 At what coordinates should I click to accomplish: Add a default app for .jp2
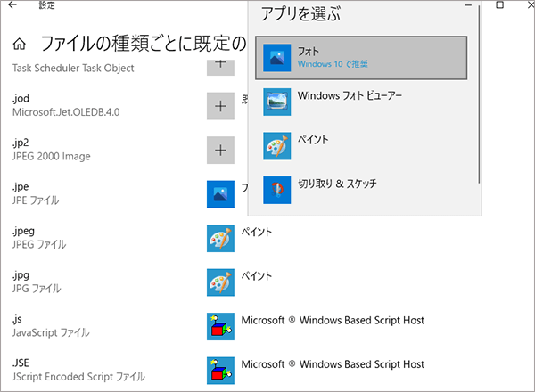pos(220,151)
